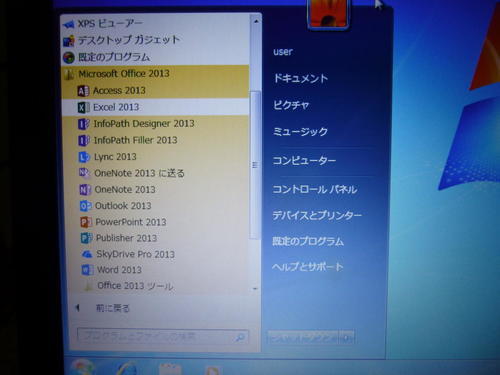Open the shutdown options arrow button
500x375 pixels.
pos(347,338)
